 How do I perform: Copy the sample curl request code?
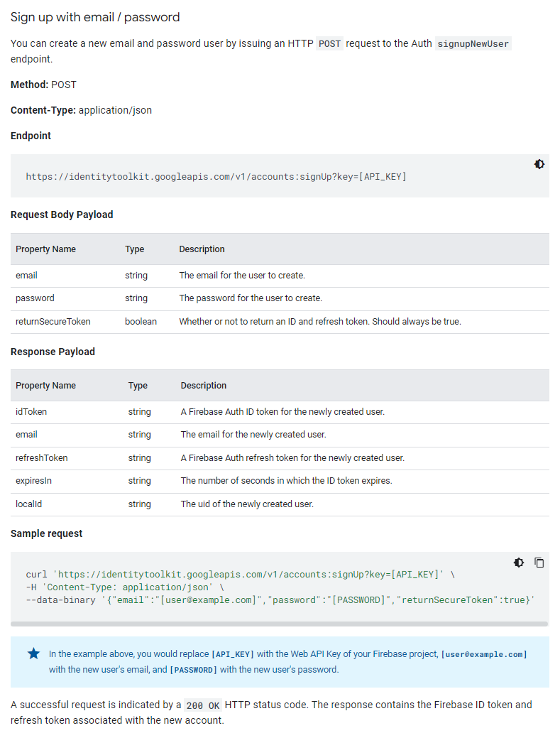click(539, 563)
